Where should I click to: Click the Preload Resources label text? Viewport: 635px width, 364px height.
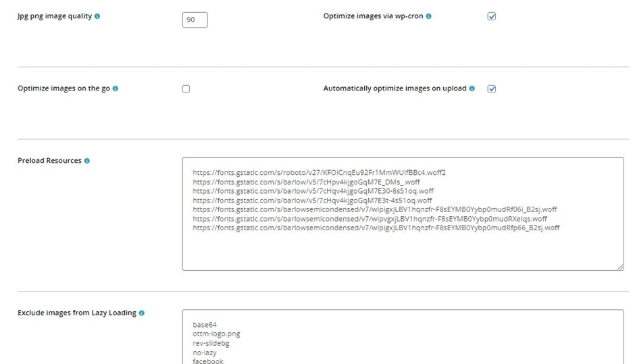click(x=49, y=161)
